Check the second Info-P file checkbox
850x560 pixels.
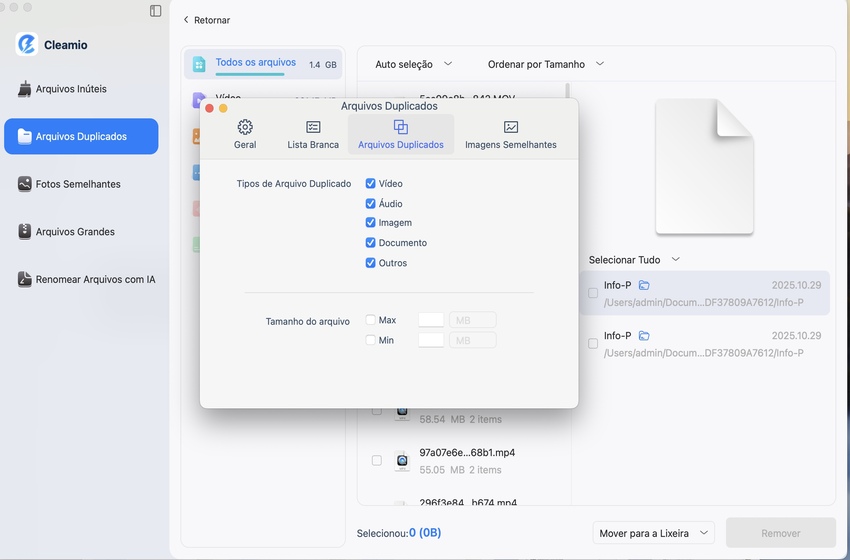pos(593,344)
